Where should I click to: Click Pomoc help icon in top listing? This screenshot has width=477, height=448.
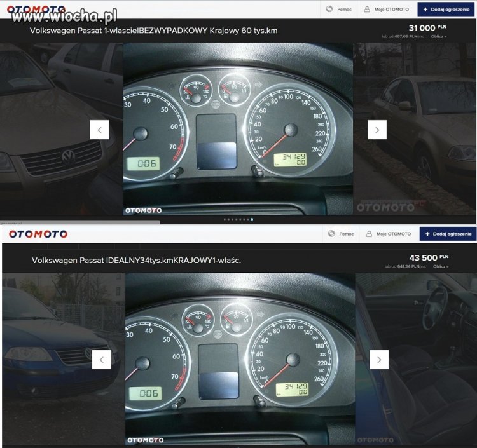329,9
